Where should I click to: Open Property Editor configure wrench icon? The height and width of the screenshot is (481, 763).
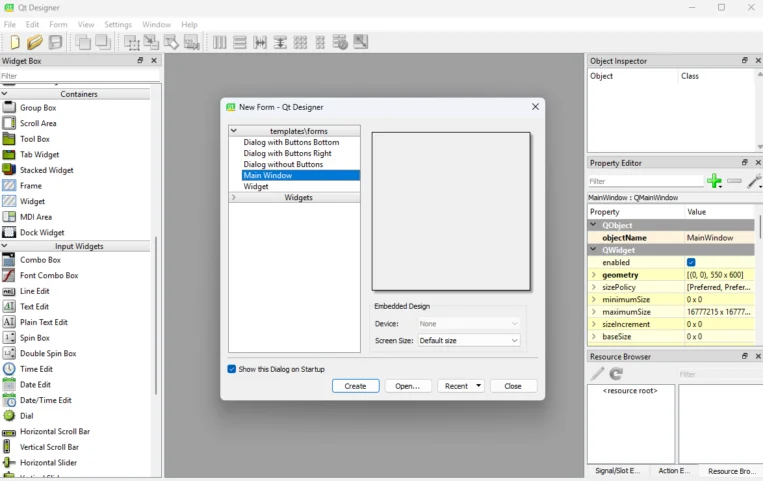click(754, 181)
